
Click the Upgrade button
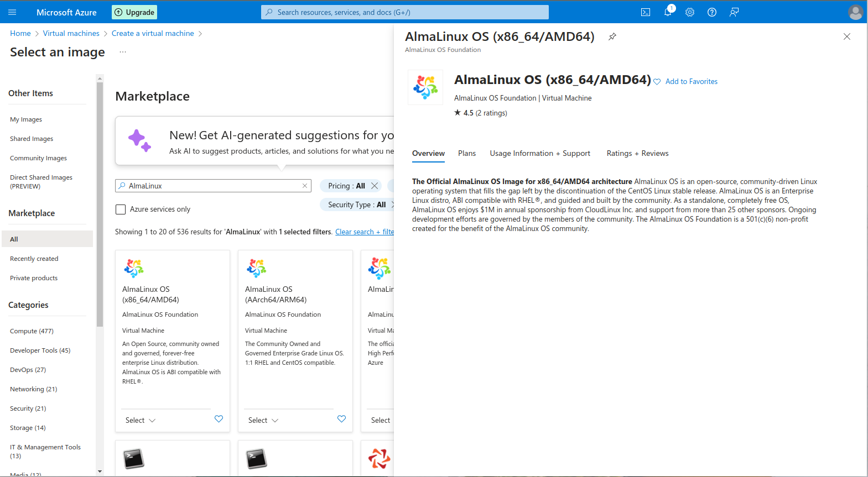(134, 12)
